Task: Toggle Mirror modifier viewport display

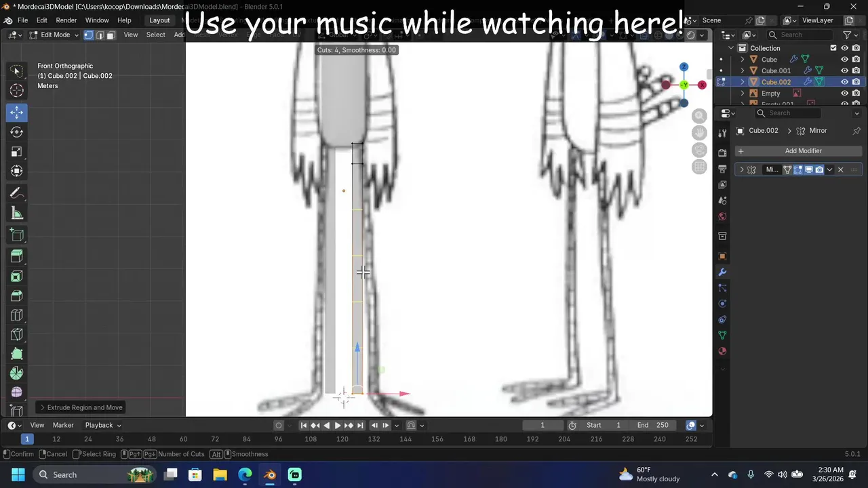Action: [809, 169]
